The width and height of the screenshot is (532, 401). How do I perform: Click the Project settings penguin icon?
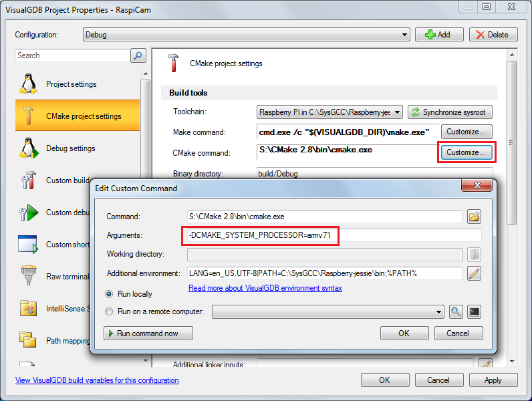(x=28, y=84)
